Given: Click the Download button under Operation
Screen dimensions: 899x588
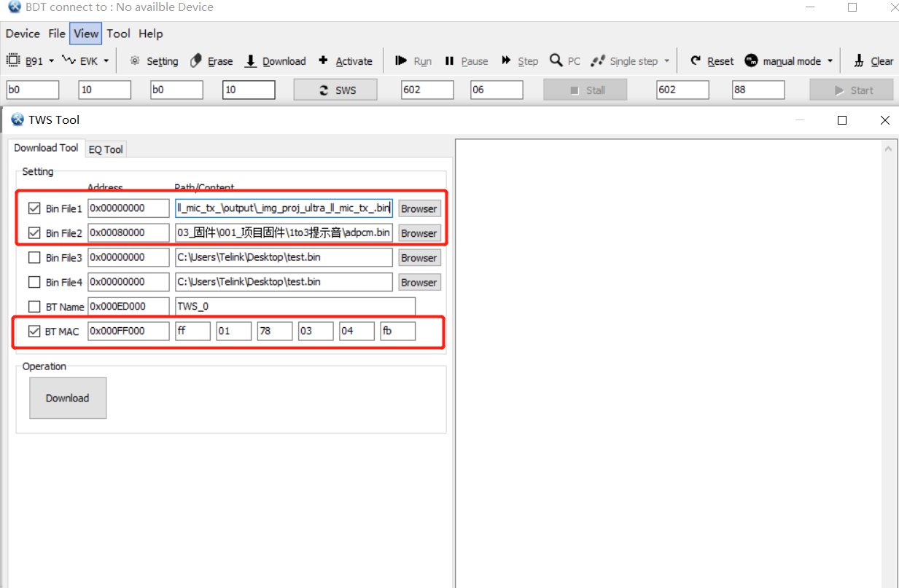Looking at the screenshot, I should tap(68, 398).
